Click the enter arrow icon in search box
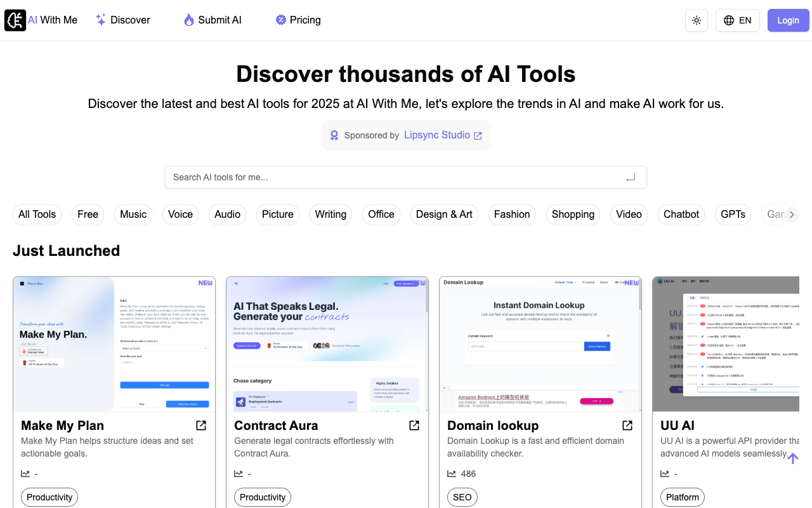The image size is (812, 508). [630, 178]
